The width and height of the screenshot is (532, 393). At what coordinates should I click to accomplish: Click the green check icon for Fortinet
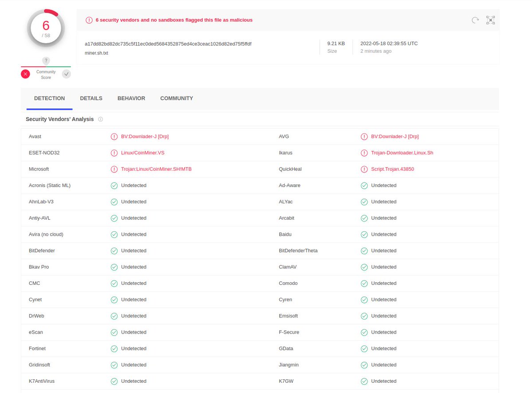tap(114, 348)
